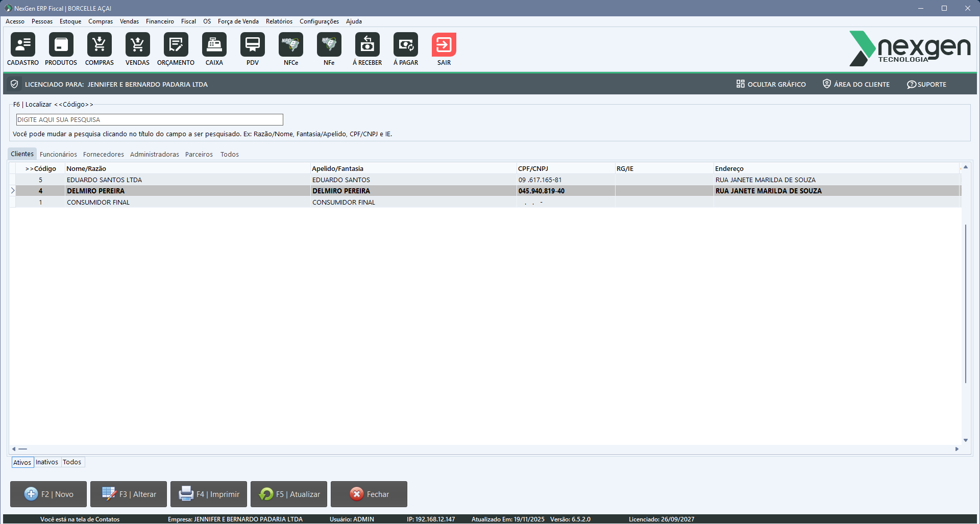Open the NFCe invoice icon
Screen dimensions: 980x524
(x=291, y=45)
